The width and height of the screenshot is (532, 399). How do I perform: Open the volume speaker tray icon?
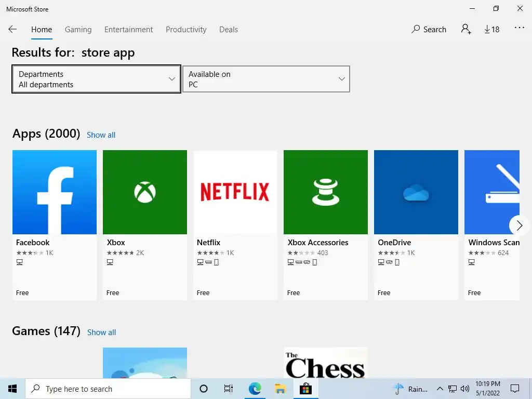click(x=465, y=389)
